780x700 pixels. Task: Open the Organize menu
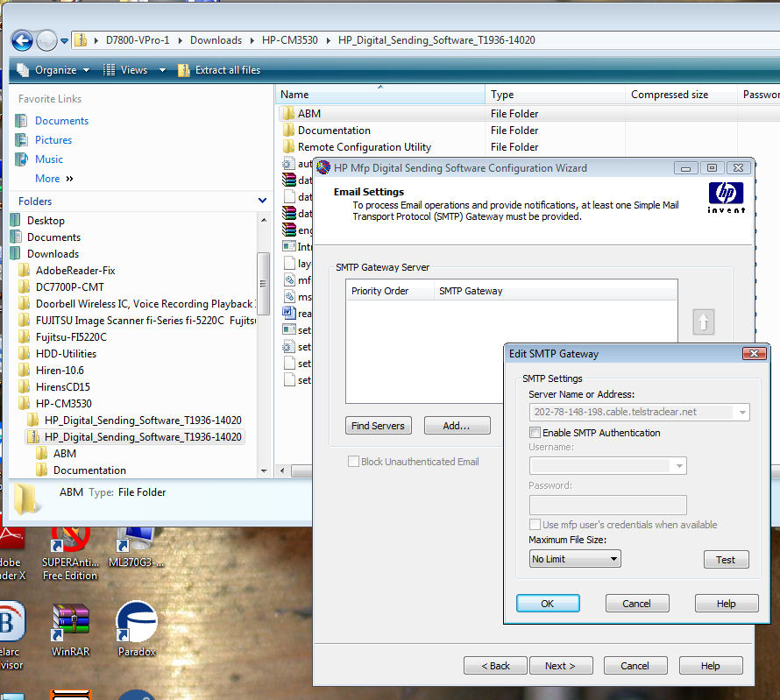coord(54,70)
